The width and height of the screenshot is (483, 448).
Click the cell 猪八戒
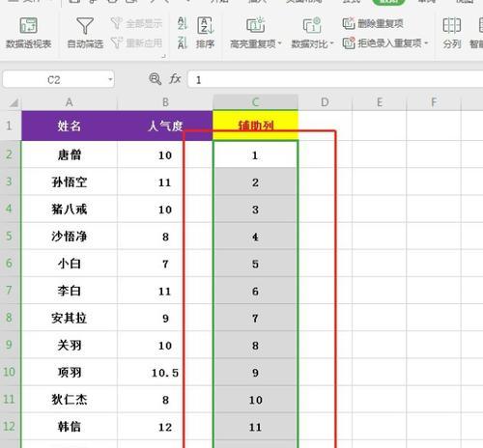70,209
